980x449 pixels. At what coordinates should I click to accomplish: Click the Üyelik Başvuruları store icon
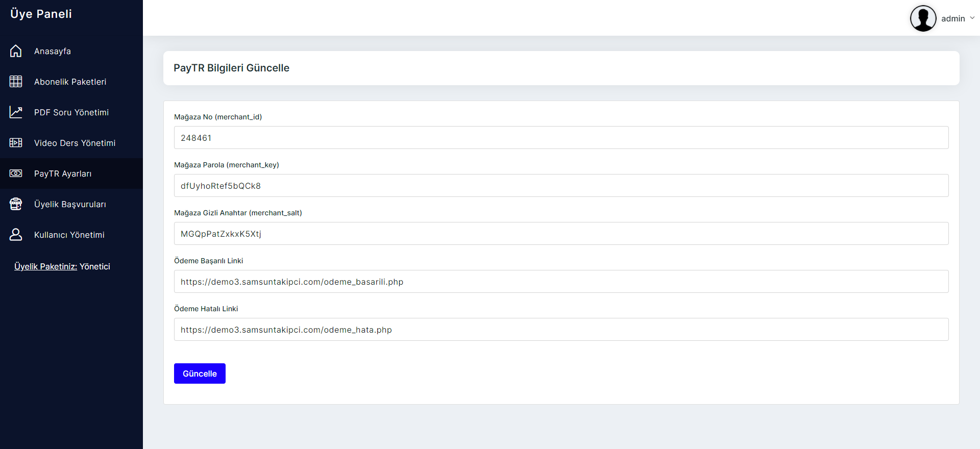[16, 204]
